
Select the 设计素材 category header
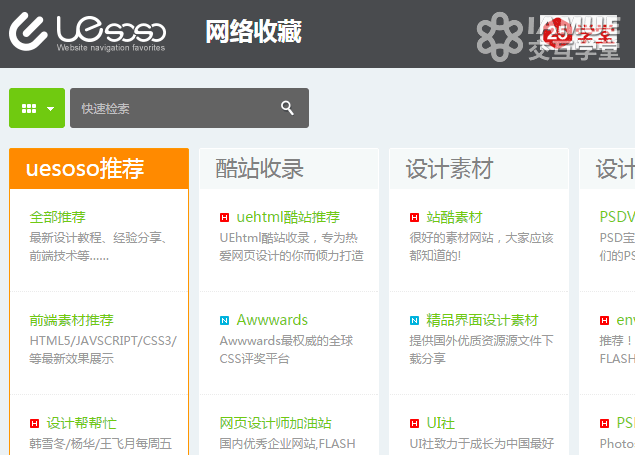tap(479, 168)
